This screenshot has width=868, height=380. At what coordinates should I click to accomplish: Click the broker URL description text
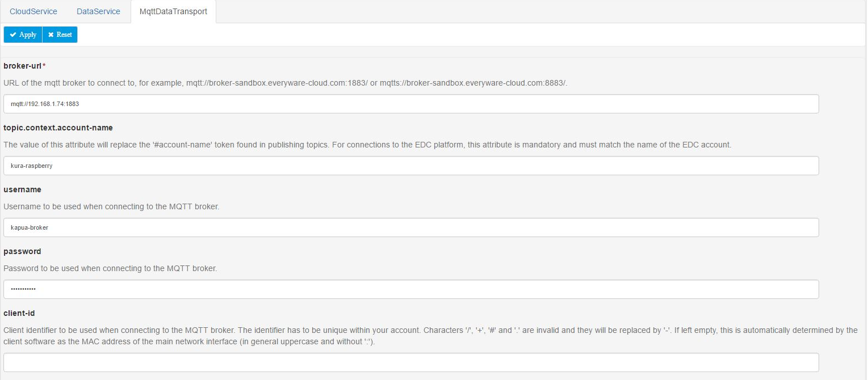285,83
